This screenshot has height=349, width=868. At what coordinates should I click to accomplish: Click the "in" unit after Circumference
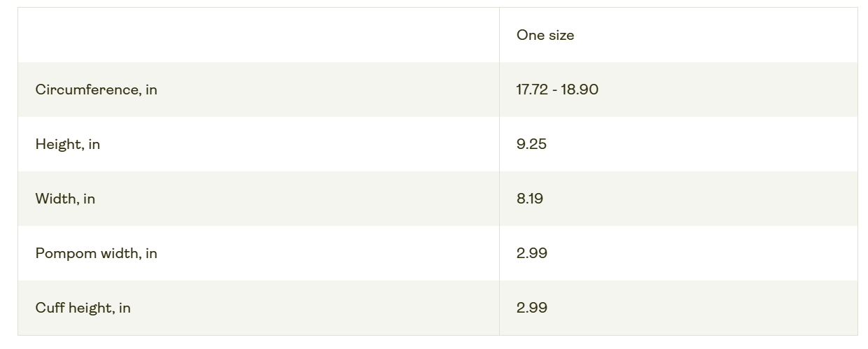click(x=151, y=90)
